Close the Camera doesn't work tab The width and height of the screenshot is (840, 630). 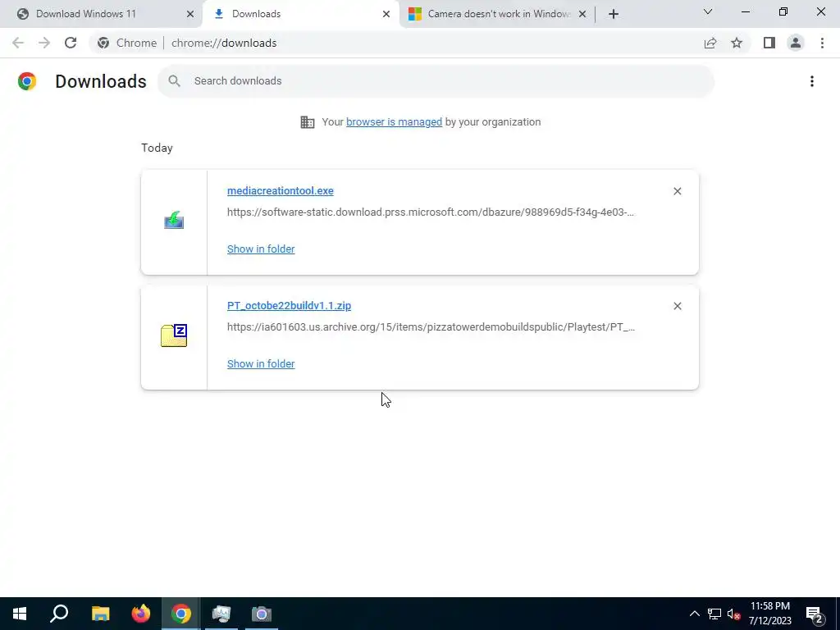pos(582,14)
